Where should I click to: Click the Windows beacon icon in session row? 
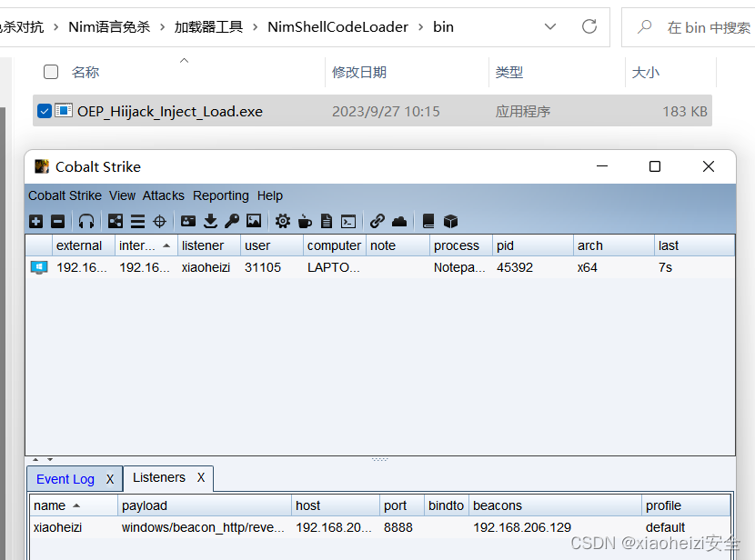[39, 267]
